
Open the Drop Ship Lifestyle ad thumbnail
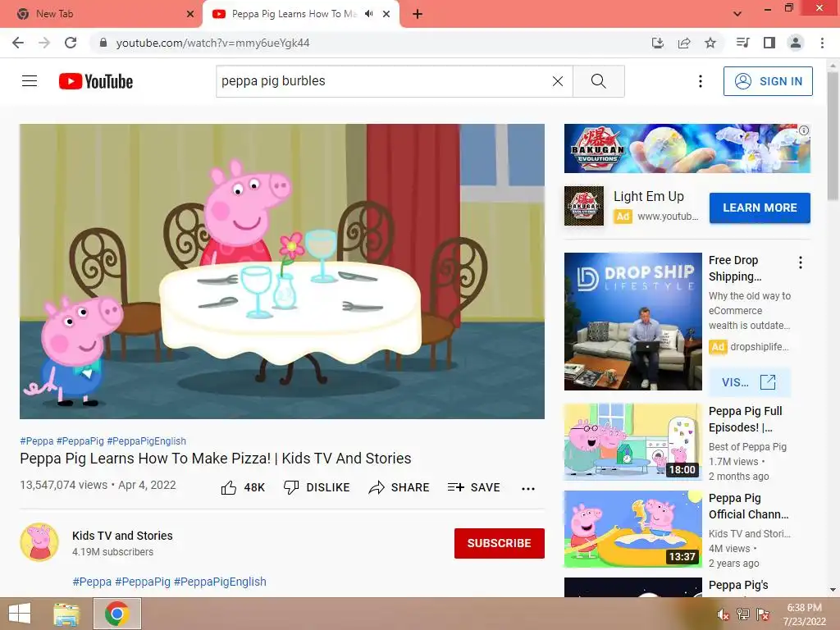coord(632,322)
